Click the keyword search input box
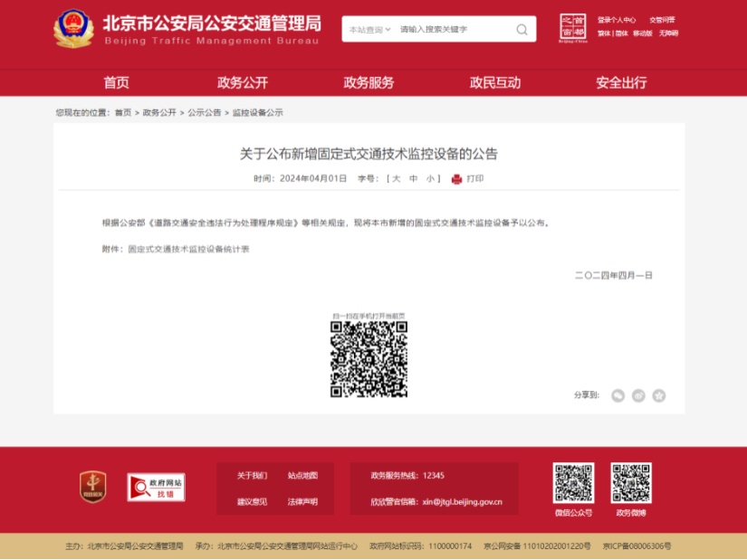The width and height of the screenshot is (747, 560). (444, 30)
